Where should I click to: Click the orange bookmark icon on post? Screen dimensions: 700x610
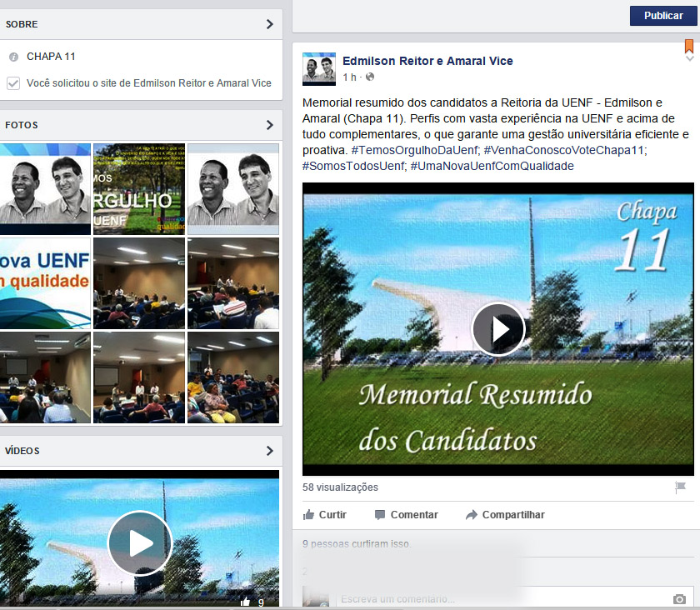click(x=689, y=46)
